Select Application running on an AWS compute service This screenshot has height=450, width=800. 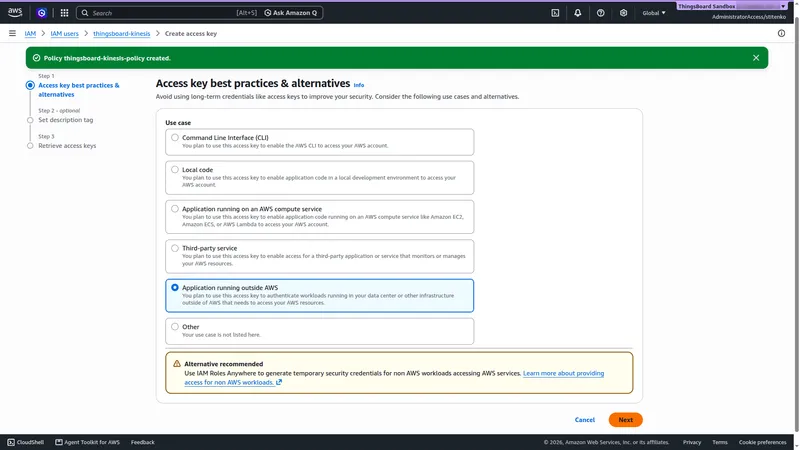tap(319, 217)
